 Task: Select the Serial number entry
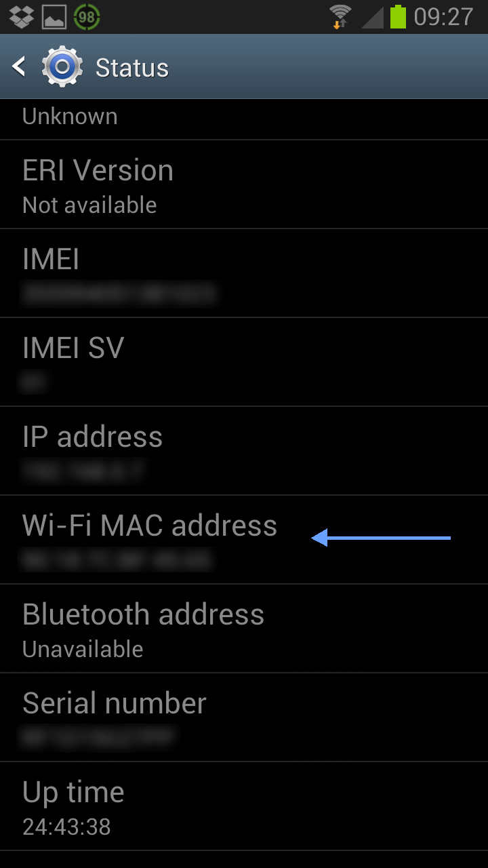[x=244, y=718]
